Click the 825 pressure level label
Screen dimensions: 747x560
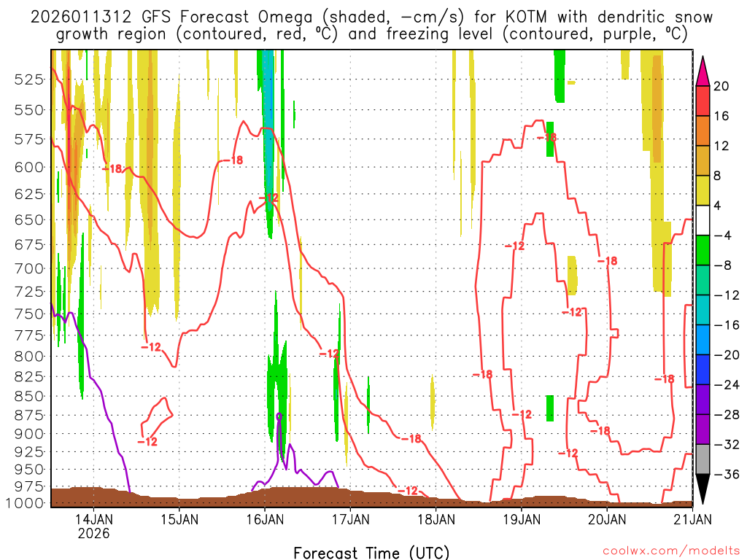[29, 377]
